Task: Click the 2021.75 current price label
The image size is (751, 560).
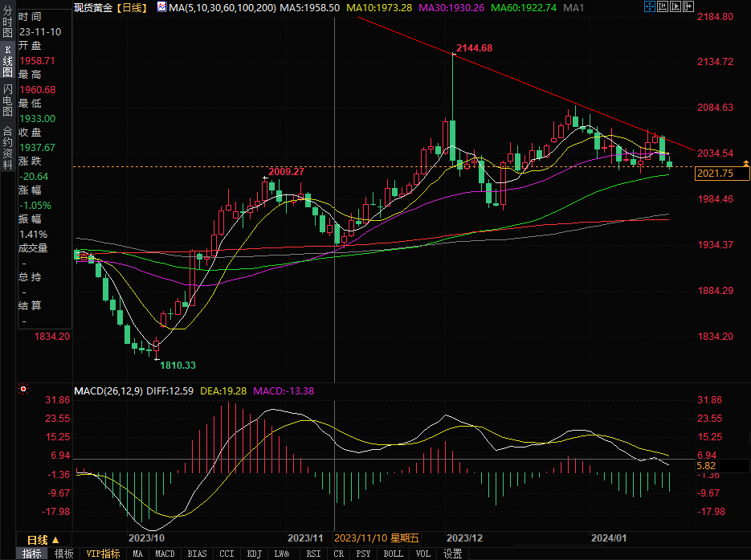Action: coord(716,174)
